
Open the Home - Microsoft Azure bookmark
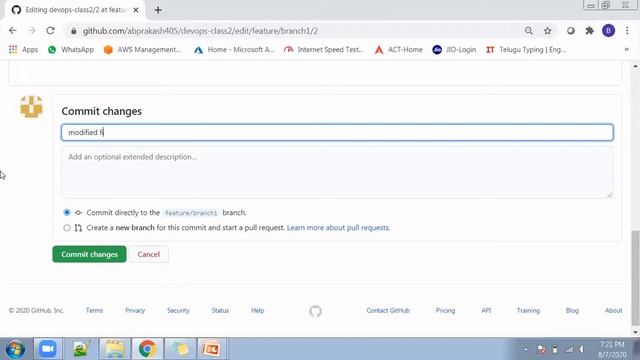pyautogui.click(x=234, y=49)
